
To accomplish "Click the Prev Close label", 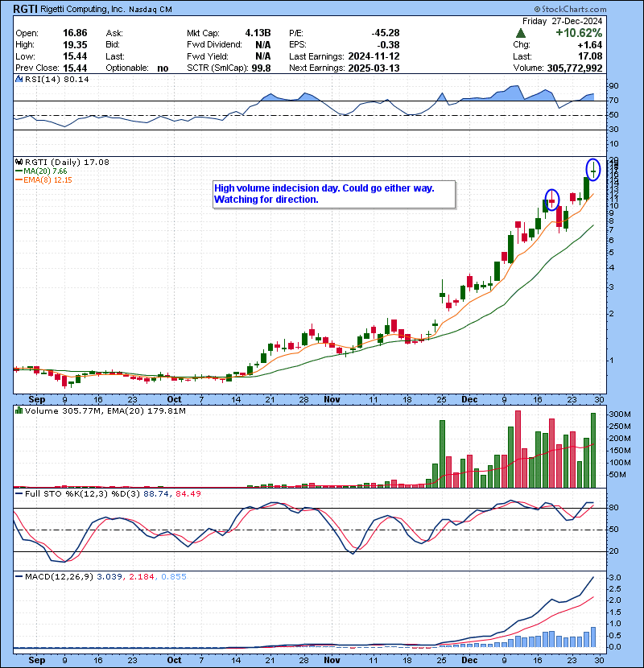I will coord(37,68).
